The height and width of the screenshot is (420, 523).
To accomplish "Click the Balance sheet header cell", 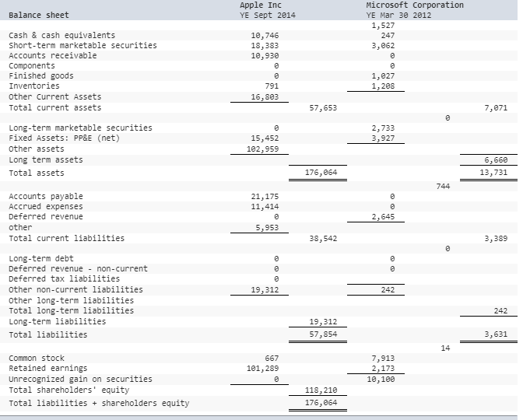I will click(x=38, y=15).
